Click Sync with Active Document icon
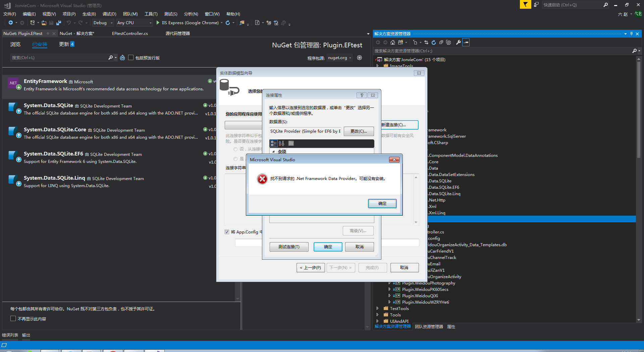Viewport: 644px width, 352px height. 426,42
